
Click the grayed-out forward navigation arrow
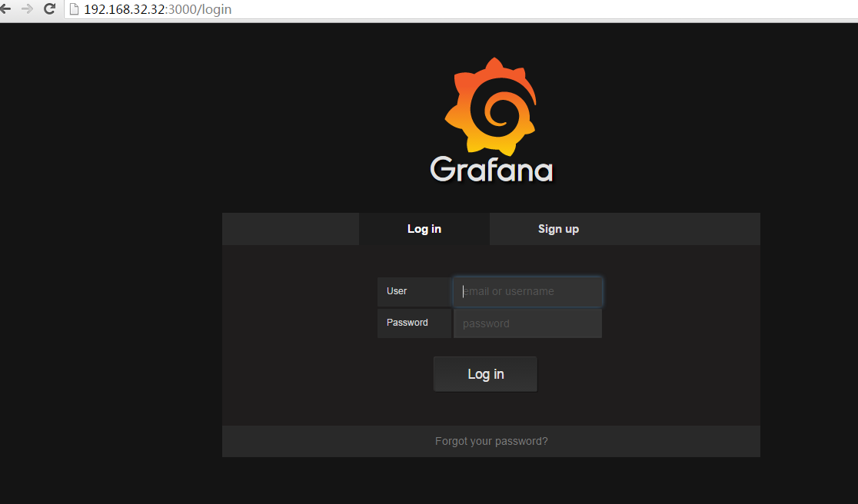28,10
